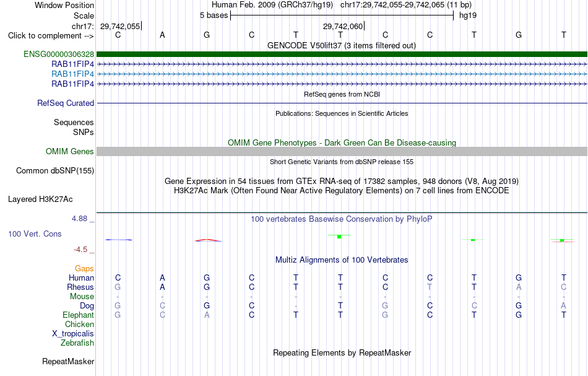This screenshot has height=376, width=588.
Task: Click the H3K27Ac Mark track title
Action: coord(342,191)
